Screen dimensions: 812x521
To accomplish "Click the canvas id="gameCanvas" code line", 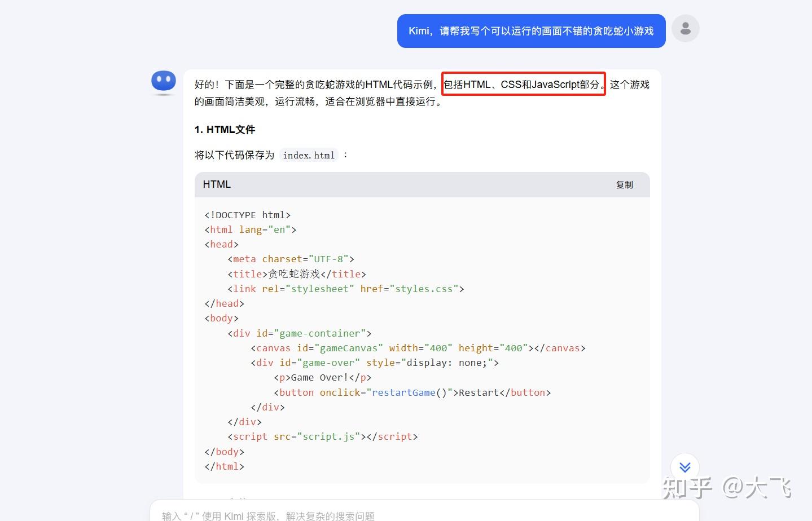I will 418,348.
